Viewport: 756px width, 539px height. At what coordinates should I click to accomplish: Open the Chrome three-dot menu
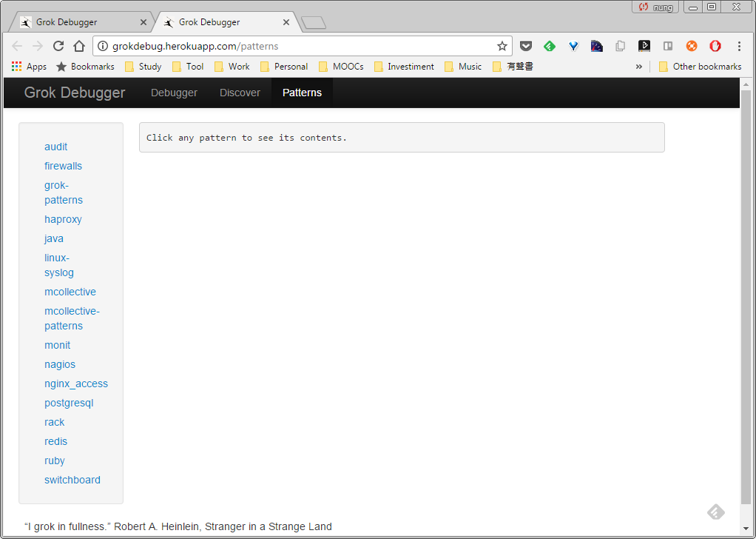[x=739, y=47]
